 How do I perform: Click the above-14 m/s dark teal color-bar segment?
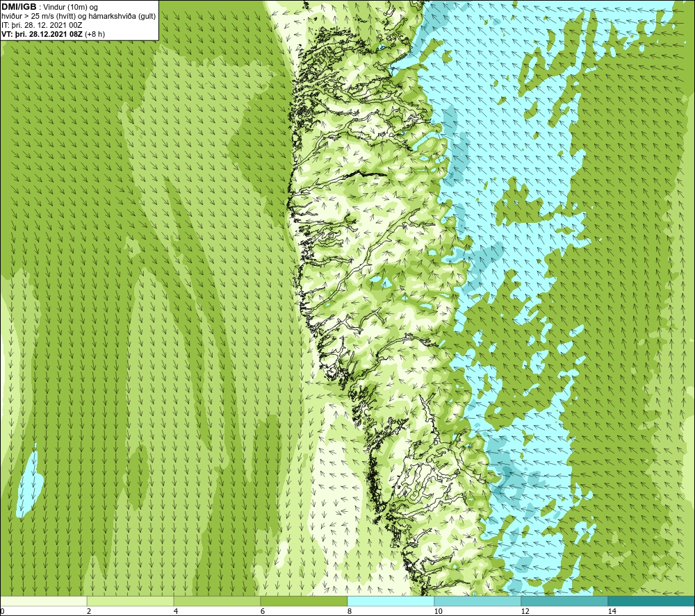(651, 601)
